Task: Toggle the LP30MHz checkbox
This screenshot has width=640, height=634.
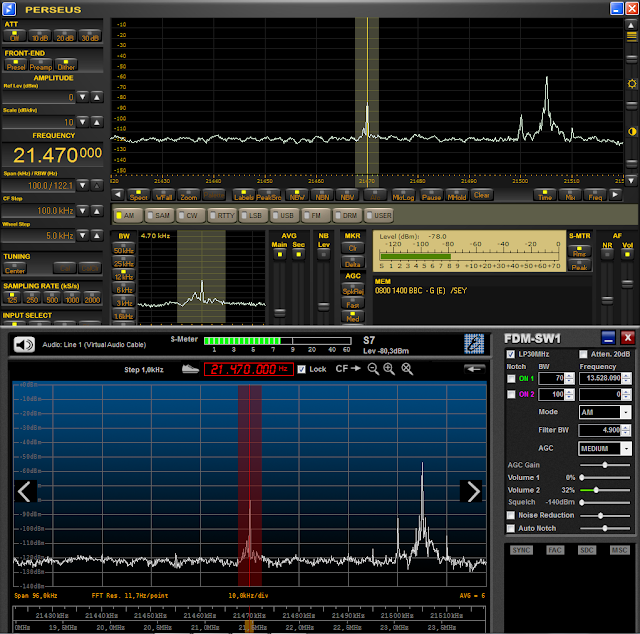Action: (511, 354)
